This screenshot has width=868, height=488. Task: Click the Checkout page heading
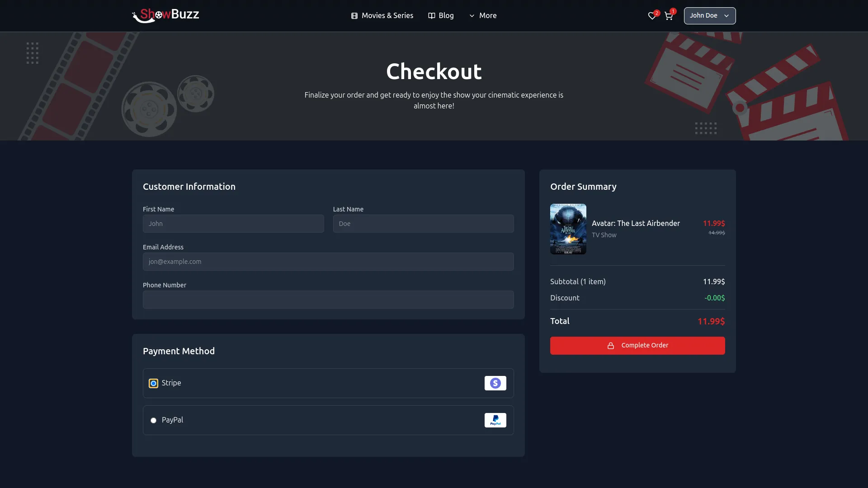pyautogui.click(x=434, y=71)
